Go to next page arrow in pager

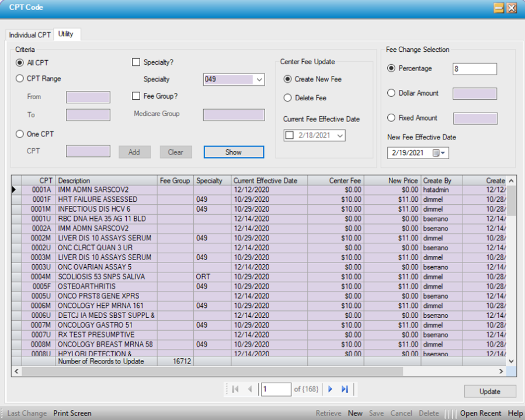pos(331,389)
